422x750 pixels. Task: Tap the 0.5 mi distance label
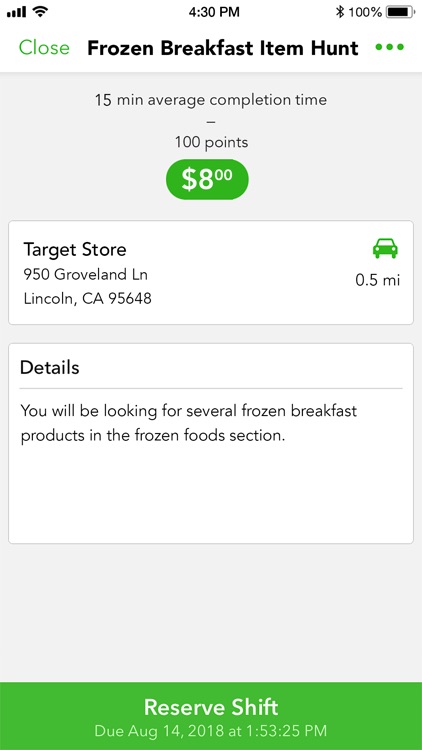378,280
